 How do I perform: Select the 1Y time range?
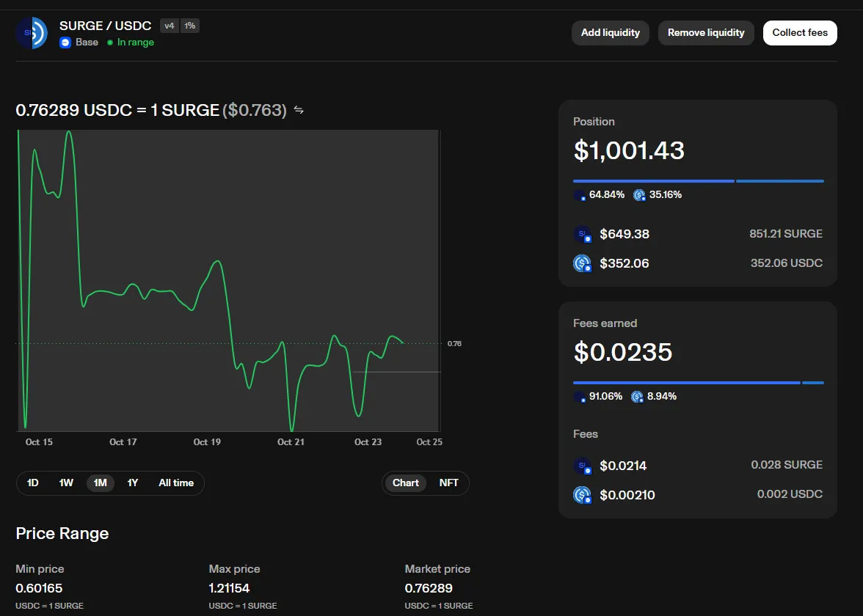[x=133, y=483]
